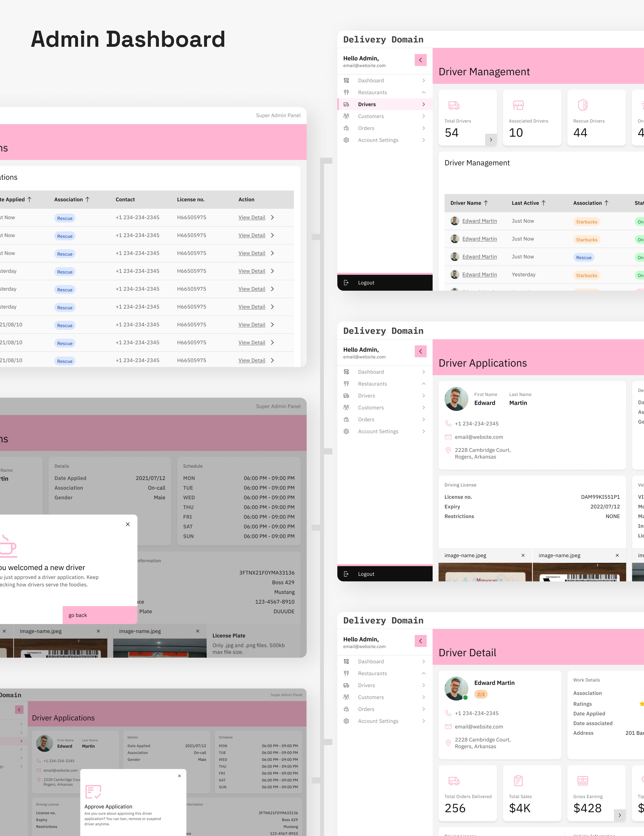644x836 pixels.
Task: Click the expiry date 2022/07/12
Action: (x=605, y=506)
